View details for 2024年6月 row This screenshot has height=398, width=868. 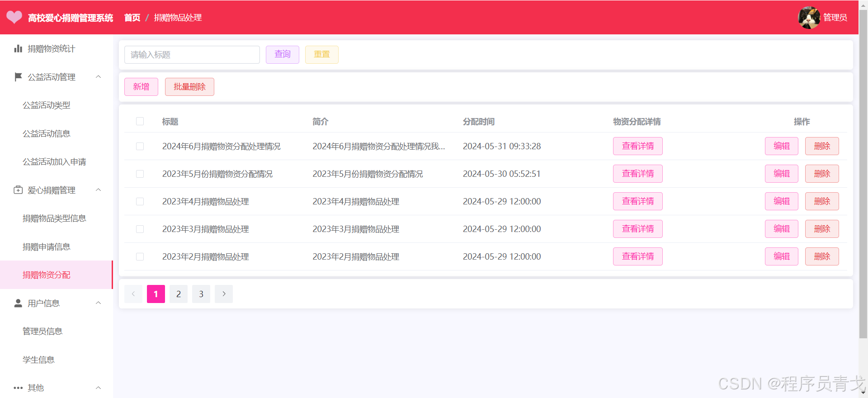click(638, 146)
